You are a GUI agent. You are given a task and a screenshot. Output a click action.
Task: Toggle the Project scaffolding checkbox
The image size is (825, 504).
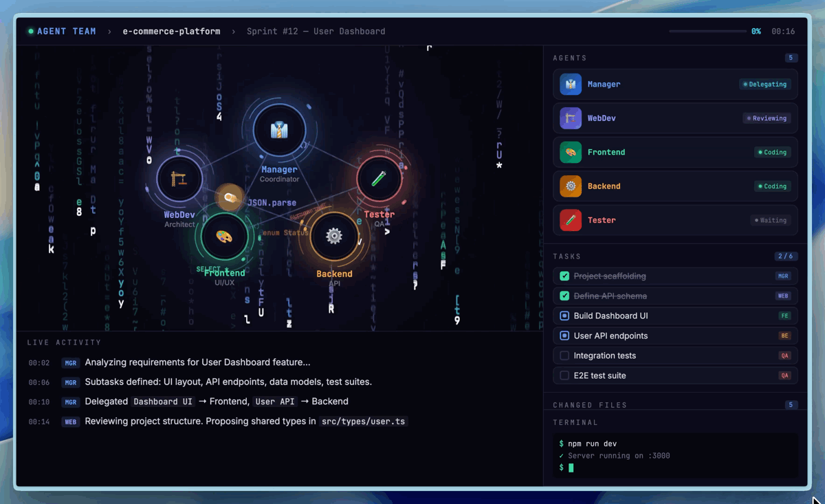tap(564, 276)
